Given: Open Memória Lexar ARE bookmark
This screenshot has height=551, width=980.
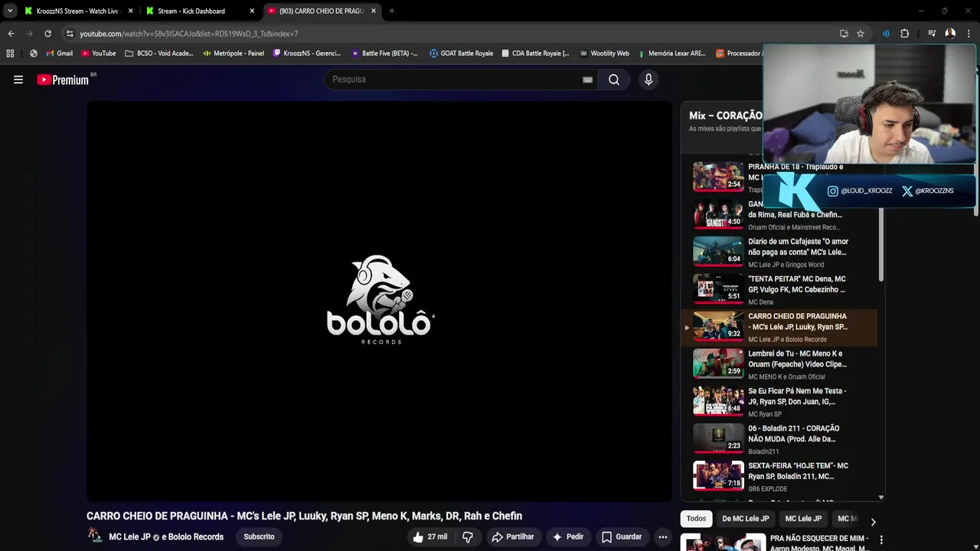Looking at the screenshot, I should point(671,54).
